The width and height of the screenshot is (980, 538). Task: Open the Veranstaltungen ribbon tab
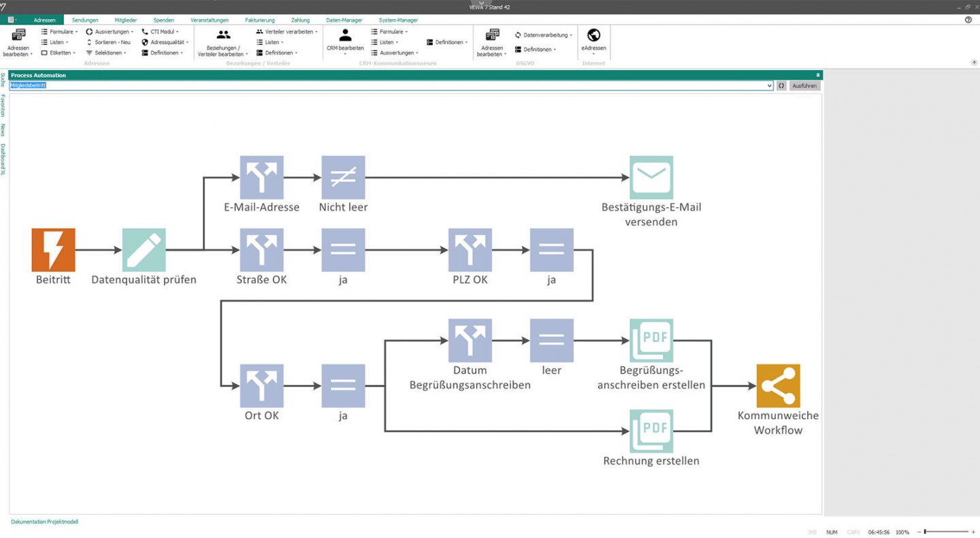point(210,20)
